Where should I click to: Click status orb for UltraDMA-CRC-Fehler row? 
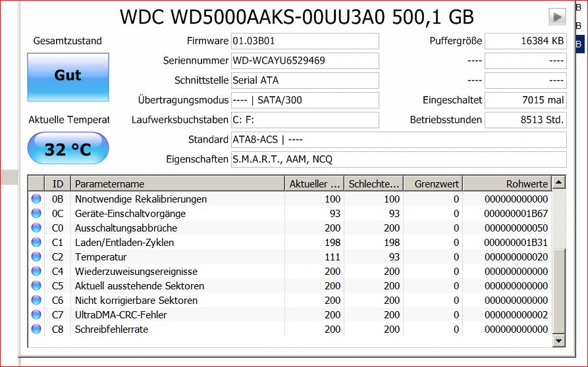tap(36, 314)
